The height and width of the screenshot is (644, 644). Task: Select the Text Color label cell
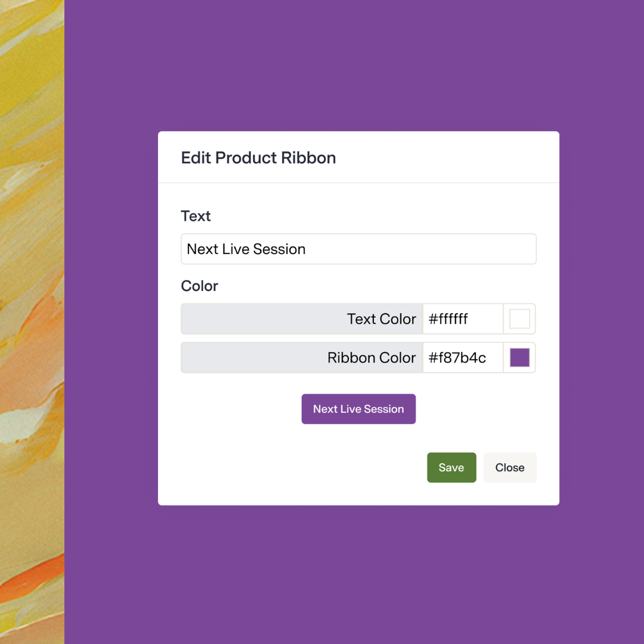tap(302, 319)
